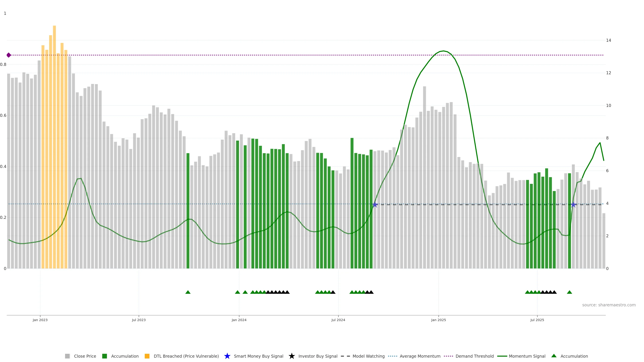Click the gray Close Price legend swatch
The height and width of the screenshot is (362, 644).
67,356
